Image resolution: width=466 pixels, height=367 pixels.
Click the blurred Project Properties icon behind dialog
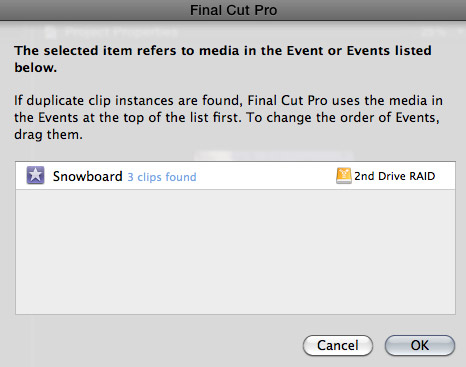(x=50, y=32)
